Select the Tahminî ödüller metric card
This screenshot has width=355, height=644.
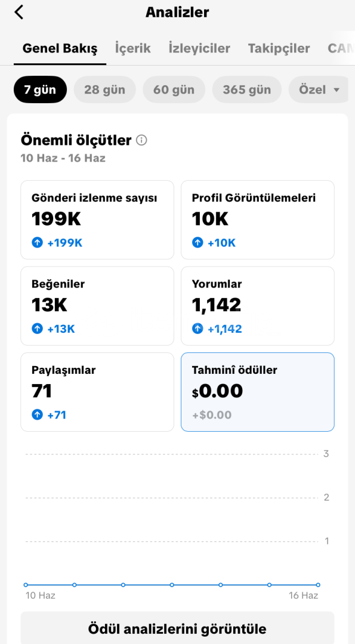point(258,392)
